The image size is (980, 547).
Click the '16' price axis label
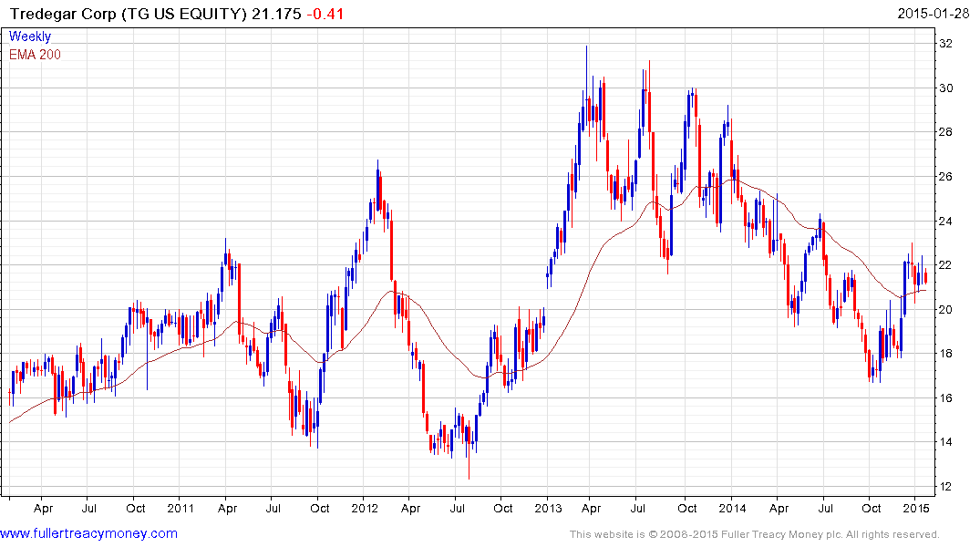945,397
